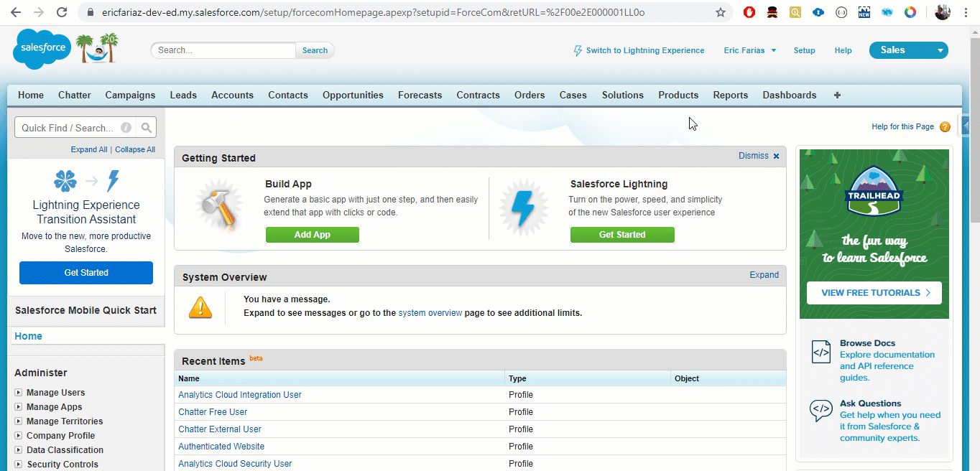Image resolution: width=980 pixels, height=471 pixels.
Task: Select the Opportunities tab
Action: (353, 95)
